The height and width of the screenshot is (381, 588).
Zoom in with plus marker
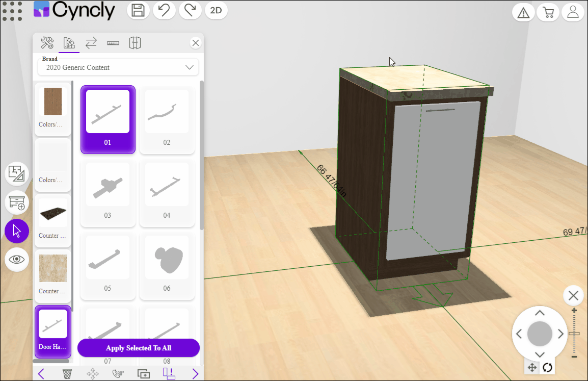(x=574, y=311)
